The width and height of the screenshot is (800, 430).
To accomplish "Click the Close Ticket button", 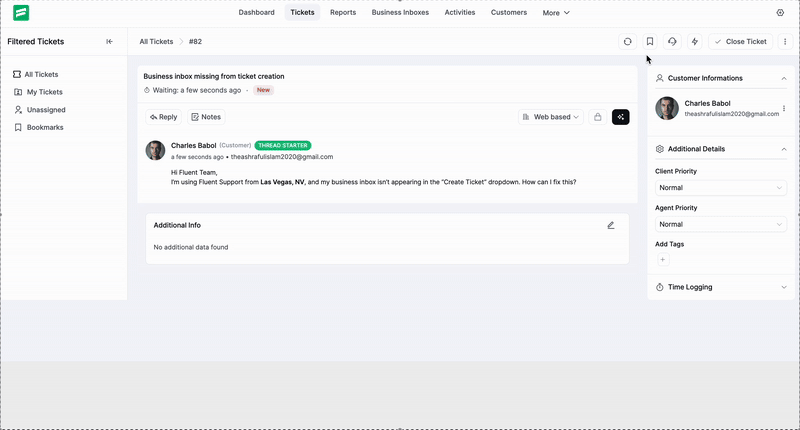I will click(741, 42).
